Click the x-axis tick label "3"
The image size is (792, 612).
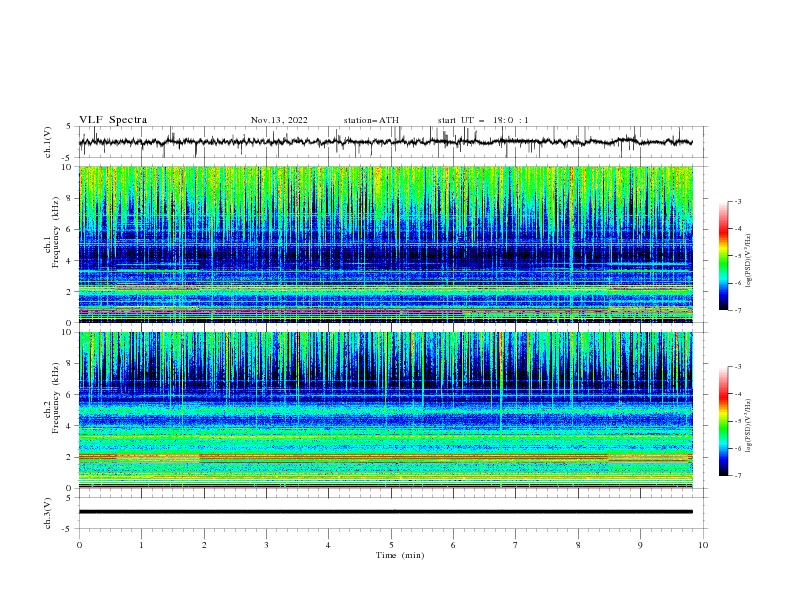[x=266, y=545]
